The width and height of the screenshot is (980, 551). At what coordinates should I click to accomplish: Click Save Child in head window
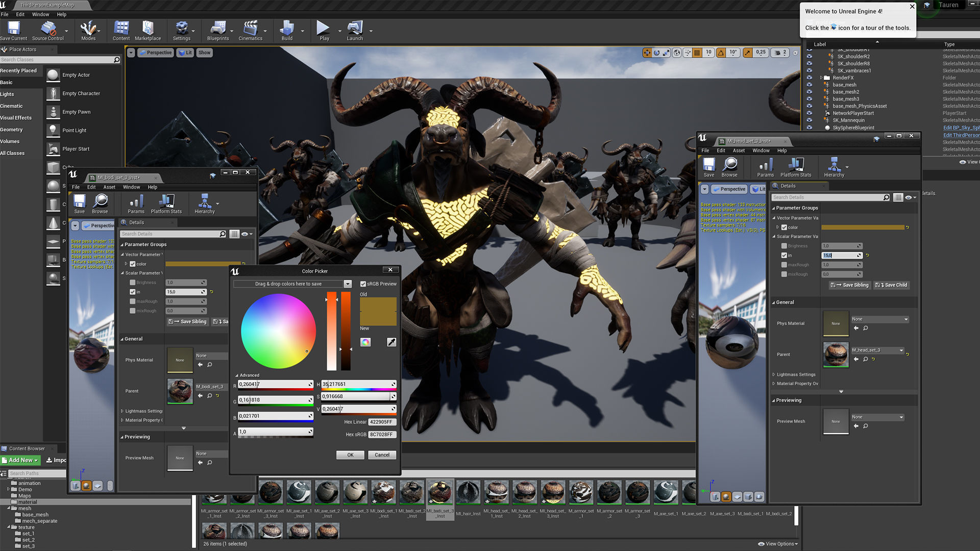[891, 285]
